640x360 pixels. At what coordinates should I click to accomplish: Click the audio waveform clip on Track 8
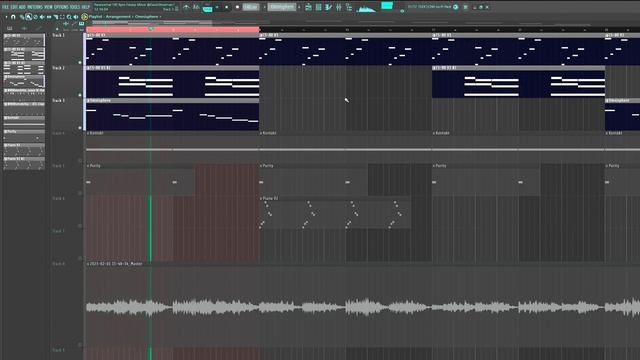(363, 307)
